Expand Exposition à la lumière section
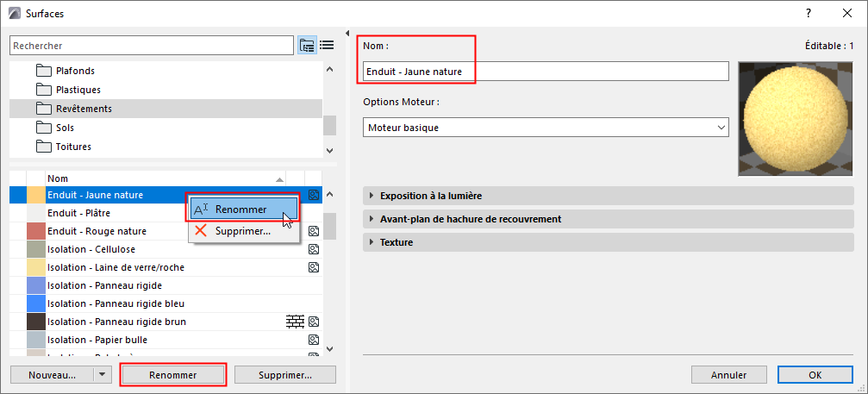 coord(372,196)
